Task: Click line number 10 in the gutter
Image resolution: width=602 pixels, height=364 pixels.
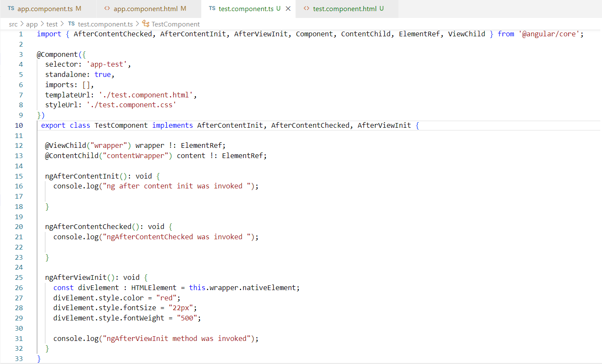Action: point(19,126)
